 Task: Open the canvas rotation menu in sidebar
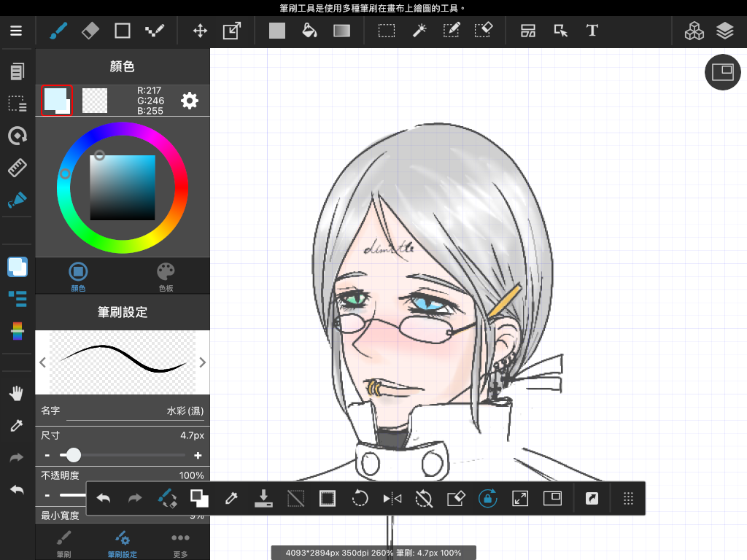coord(18,136)
